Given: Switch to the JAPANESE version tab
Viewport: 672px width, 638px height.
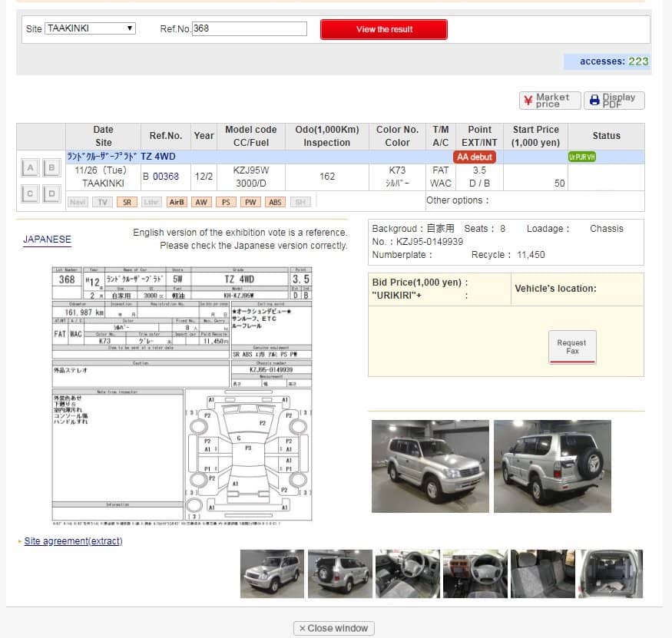Looking at the screenshot, I should pos(47,240).
